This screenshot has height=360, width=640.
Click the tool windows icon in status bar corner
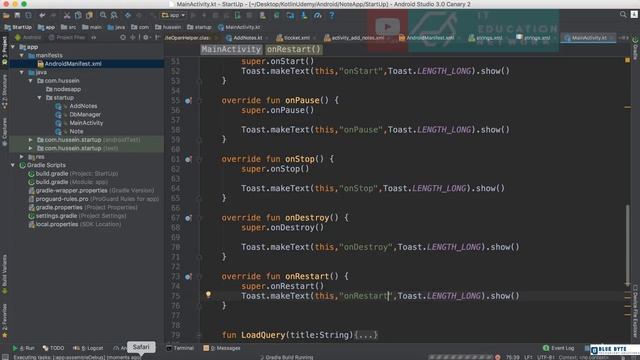(5, 357)
